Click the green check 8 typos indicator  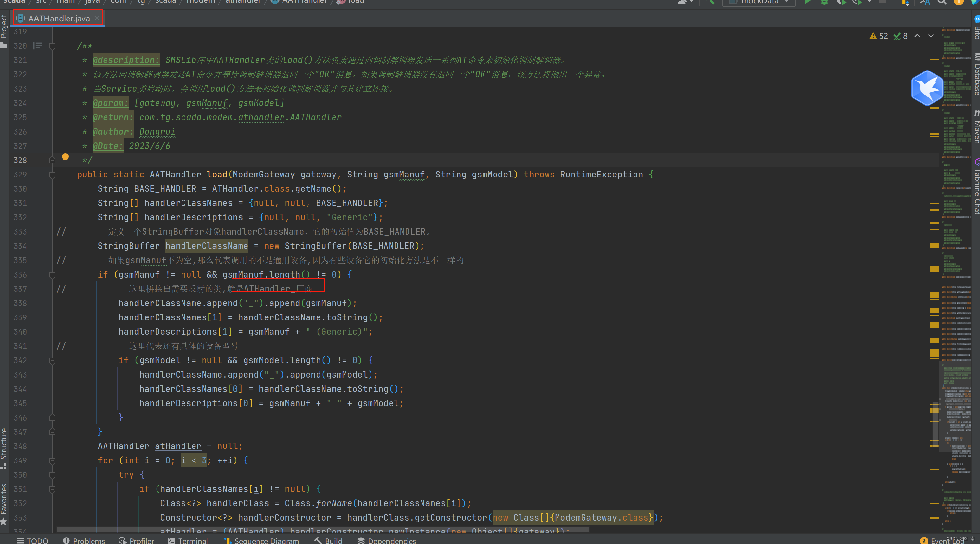point(900,36)
